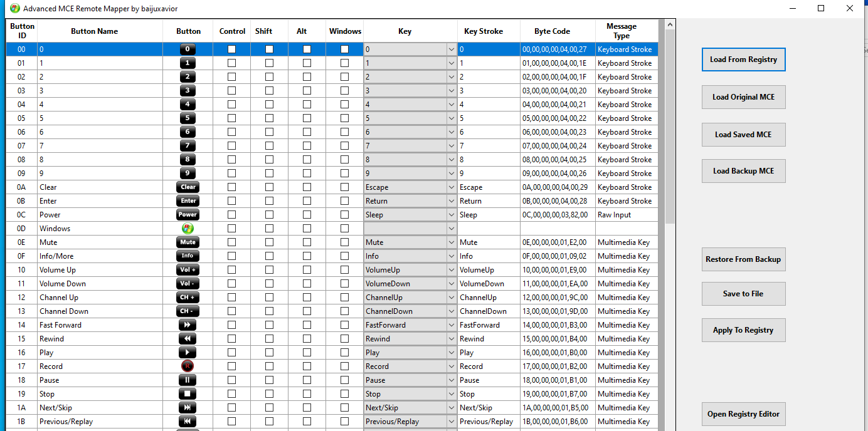Click the Fast Forward button icon
868x431 pixels.
point(188,325)
